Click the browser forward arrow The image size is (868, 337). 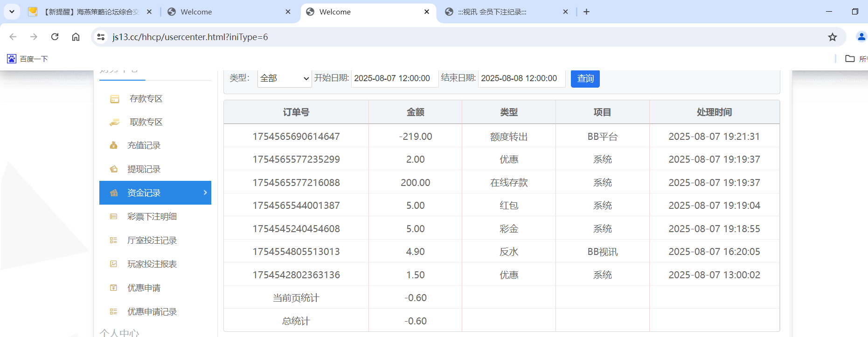tap(34, 37)
